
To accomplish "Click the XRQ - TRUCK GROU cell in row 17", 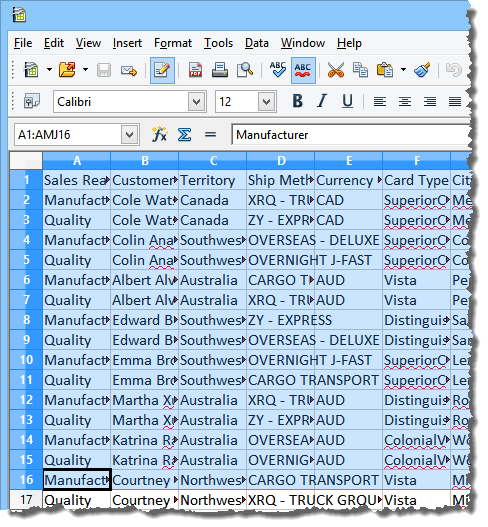I will coord(315,500).
